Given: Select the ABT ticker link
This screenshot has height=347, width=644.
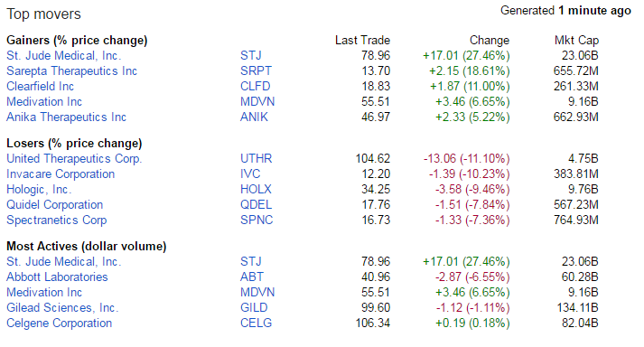Looking at the screenshot, I should [x=252, y=277].
